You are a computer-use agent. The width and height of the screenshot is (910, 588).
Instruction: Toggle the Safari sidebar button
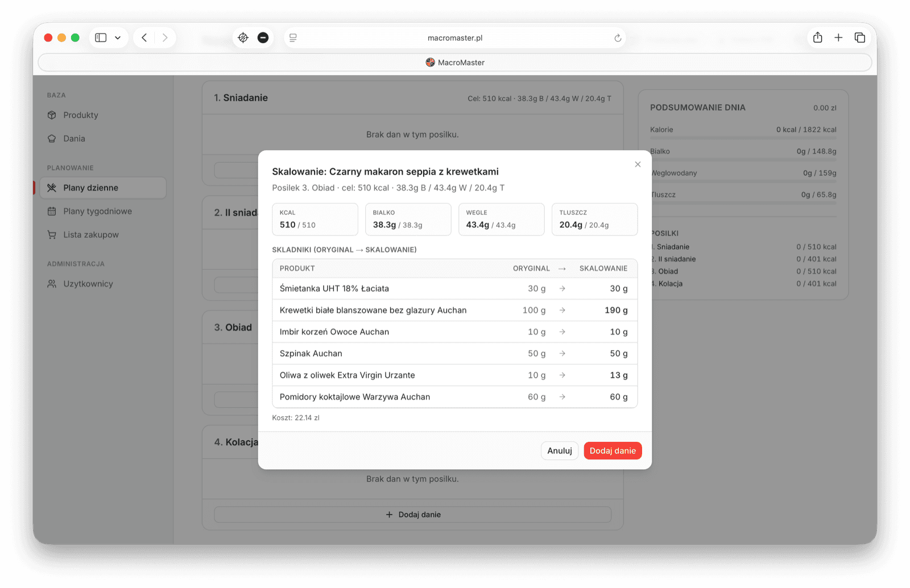(x=101, y=38)
